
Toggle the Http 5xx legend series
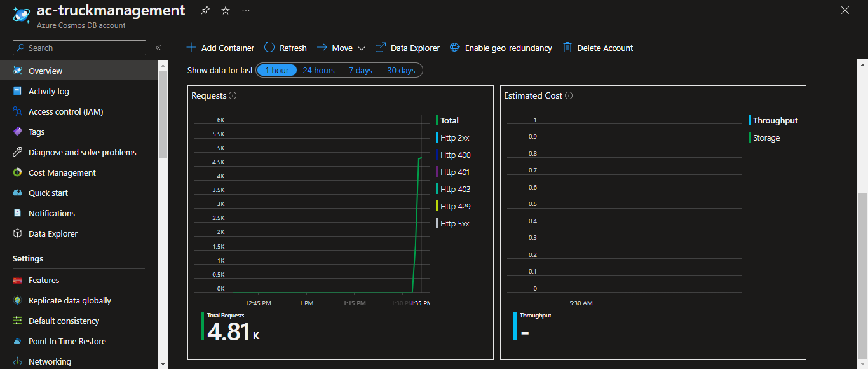click(x=452, y=223)
